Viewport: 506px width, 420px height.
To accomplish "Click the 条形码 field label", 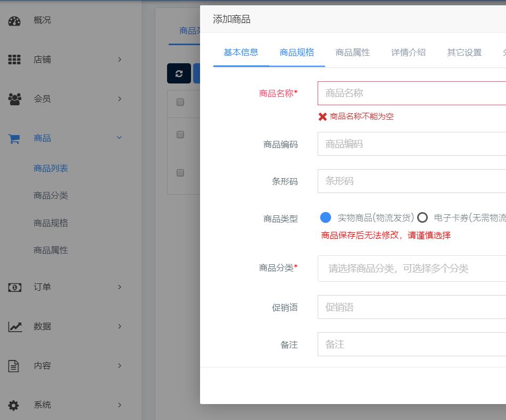I will (285, 181).
